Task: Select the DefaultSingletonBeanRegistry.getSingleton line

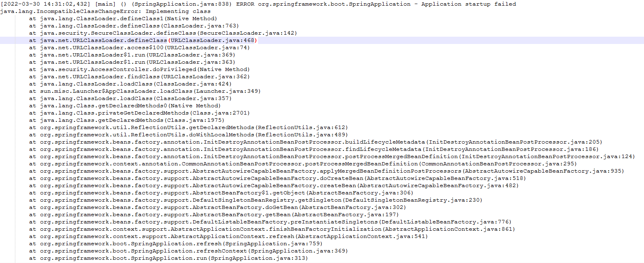Action: coord(256,200)
